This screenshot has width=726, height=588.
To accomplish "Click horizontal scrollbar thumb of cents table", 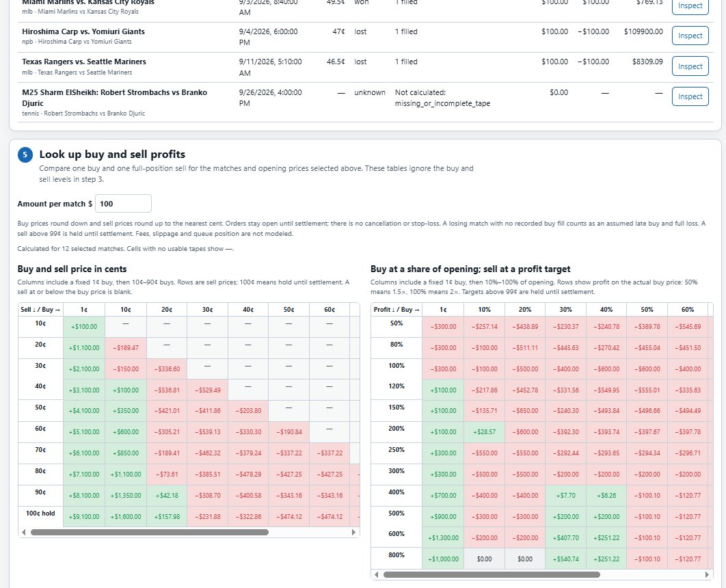I will (150, 533).
